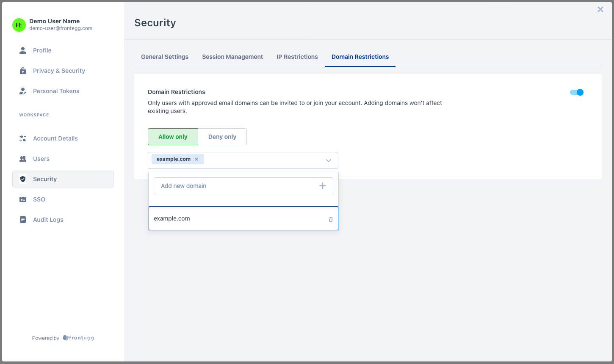Click the Audit Logs document icon
This screenshot has height=364, width=614.
pos(23,220)
